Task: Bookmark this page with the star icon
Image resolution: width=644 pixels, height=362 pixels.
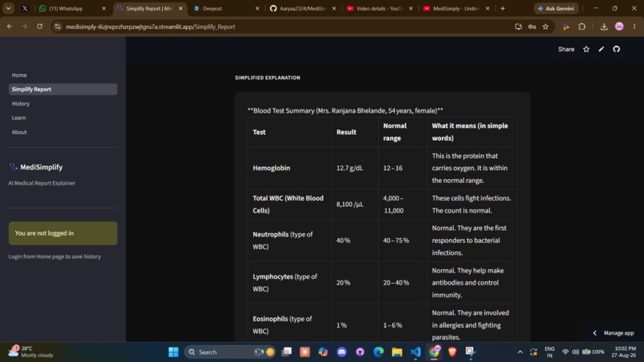Action: tap(546, 26)
